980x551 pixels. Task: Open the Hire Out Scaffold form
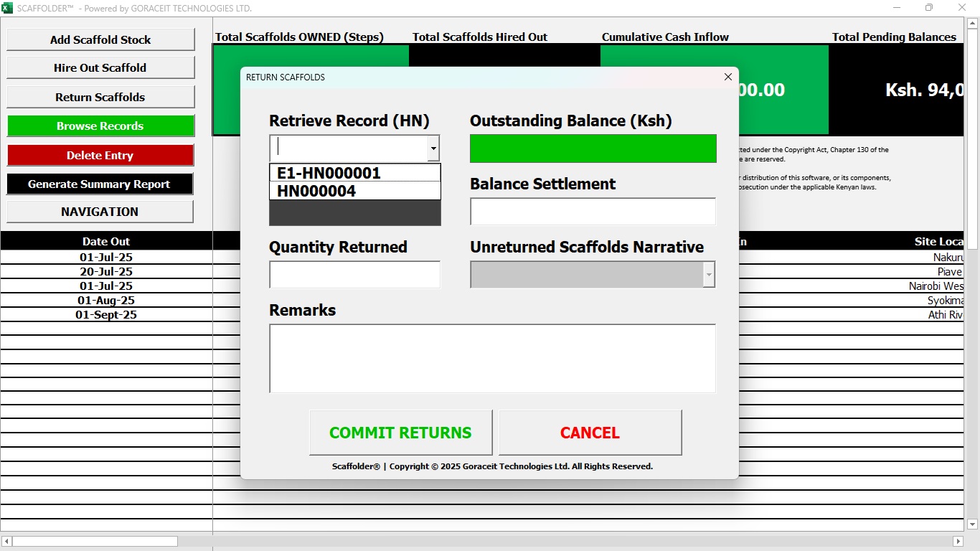(100, 67)
